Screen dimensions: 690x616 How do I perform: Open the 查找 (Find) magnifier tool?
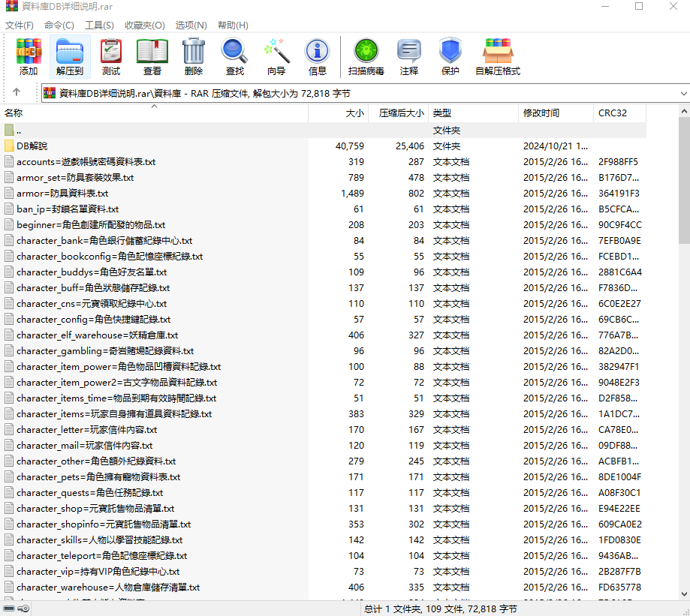point(234,56)
